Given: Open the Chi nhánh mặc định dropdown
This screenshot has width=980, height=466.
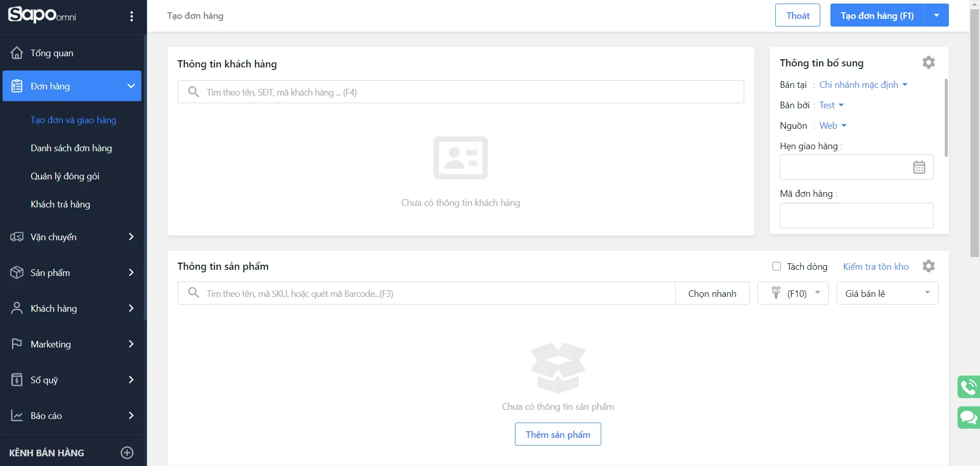Looking at the screenshot, I should click(x=863, y=85).
